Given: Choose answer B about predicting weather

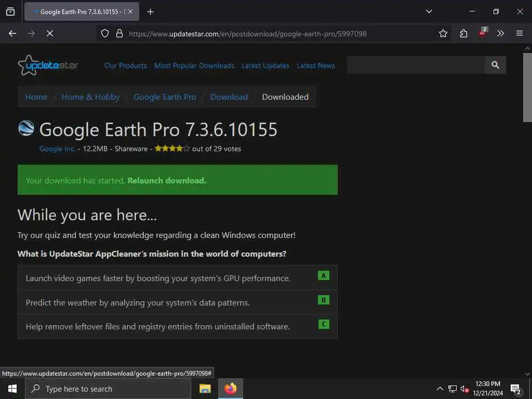Looking at the screenshot, I should coord(178,302).
